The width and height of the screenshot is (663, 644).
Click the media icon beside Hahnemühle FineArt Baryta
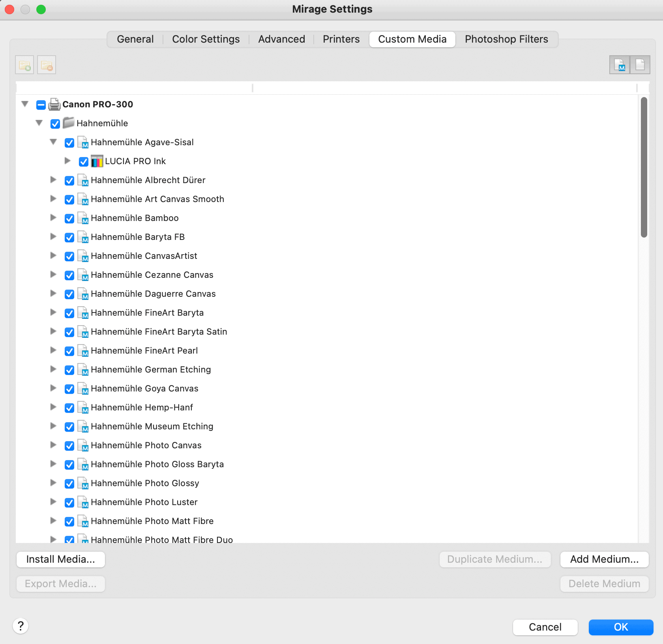pyautogui.click(x=83, y=313)
